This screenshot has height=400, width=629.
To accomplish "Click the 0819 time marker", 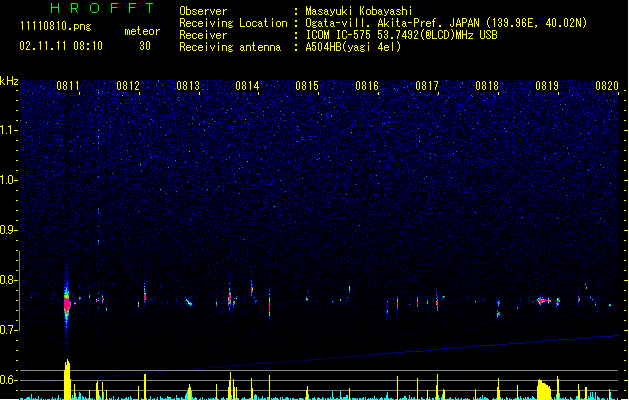I will [x=547, y=86].
